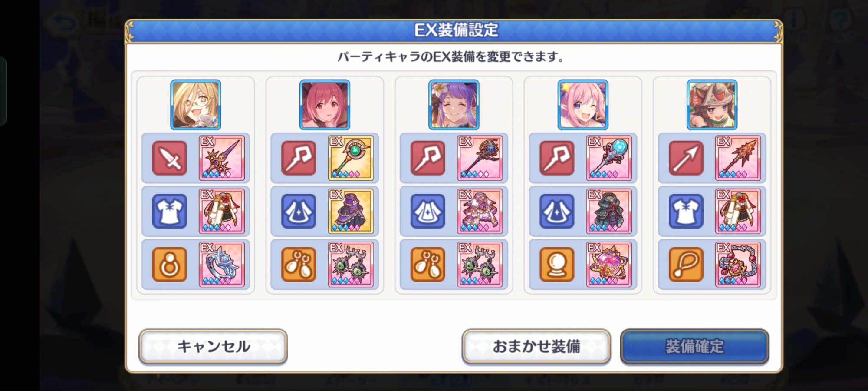Tap the red-haired character portrait
The image size is (868, 391).
point(325,105)
